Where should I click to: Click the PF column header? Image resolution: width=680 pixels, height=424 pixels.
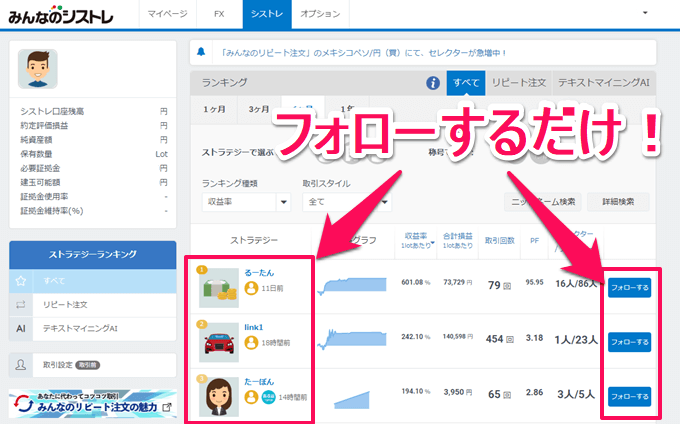tap(534, 241)
